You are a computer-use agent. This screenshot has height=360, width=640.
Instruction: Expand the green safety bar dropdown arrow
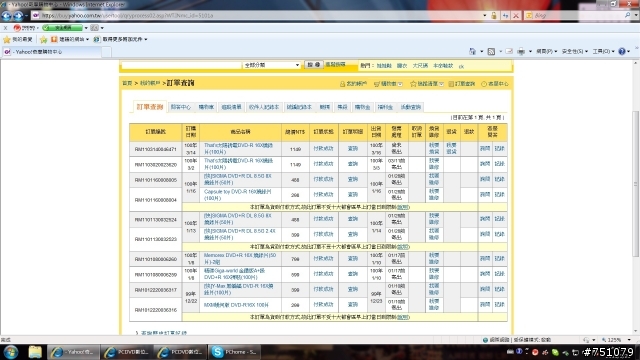[86, 28]
